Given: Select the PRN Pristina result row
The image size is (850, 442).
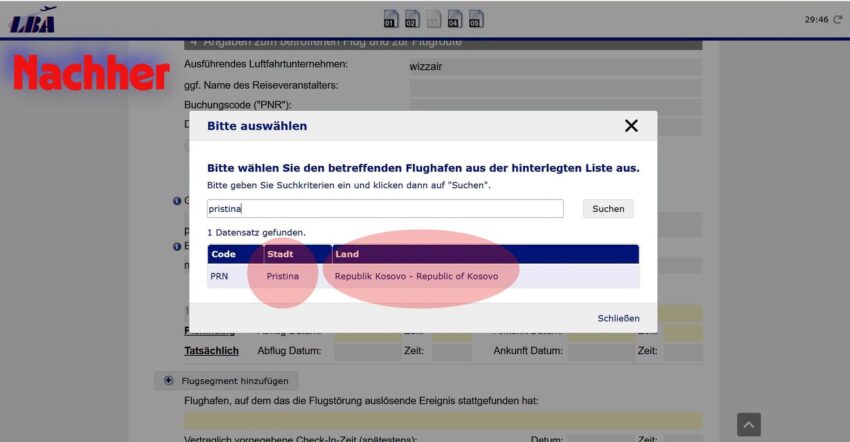Looking at the screenshot, I should pyautogui.click(x=423, y=276).
